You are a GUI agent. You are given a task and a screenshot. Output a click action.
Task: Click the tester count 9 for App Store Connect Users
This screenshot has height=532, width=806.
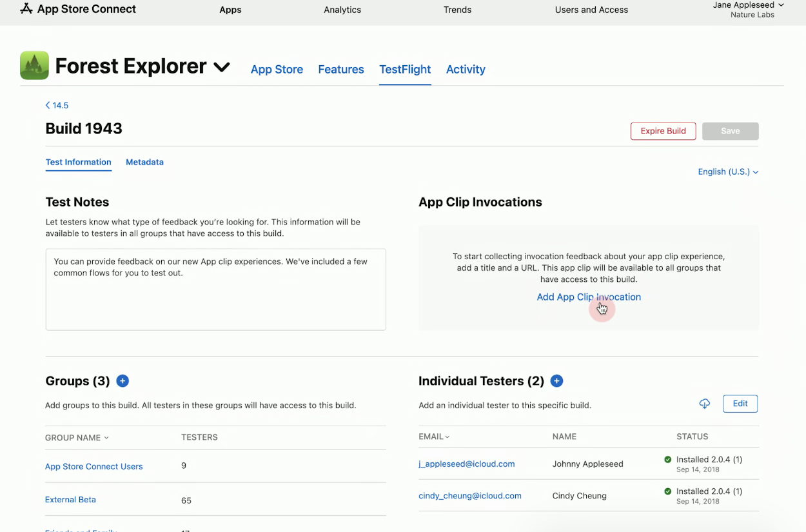click(x=184, y=466)
